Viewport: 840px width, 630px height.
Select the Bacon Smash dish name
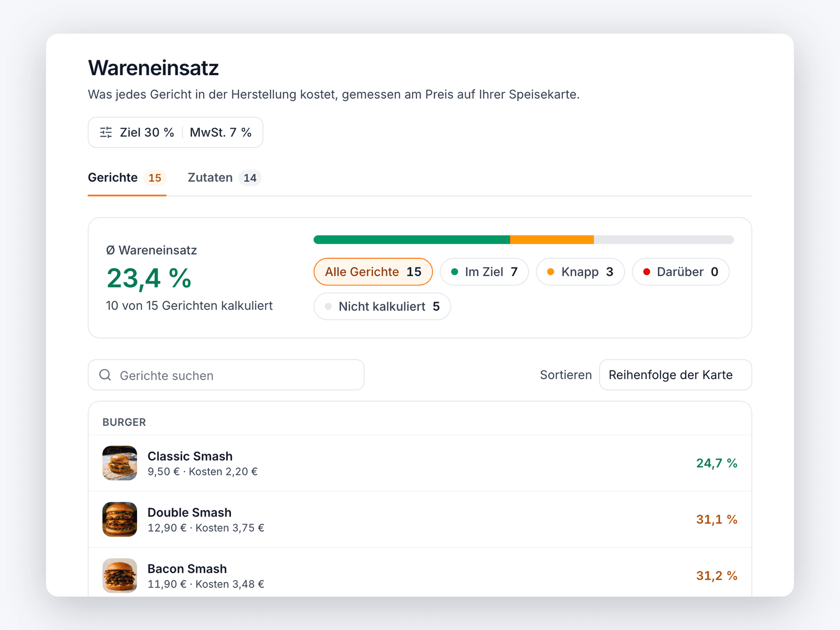tap(187, 569)
